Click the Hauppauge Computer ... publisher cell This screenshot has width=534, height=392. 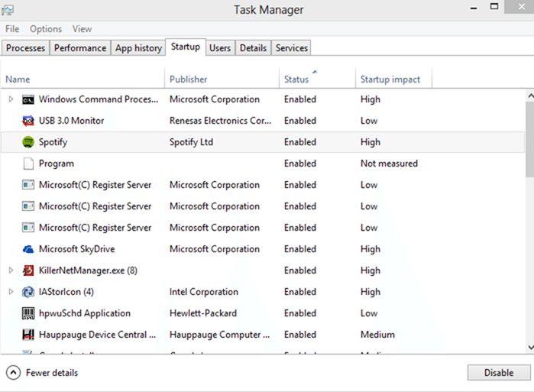tap(220, 335)
